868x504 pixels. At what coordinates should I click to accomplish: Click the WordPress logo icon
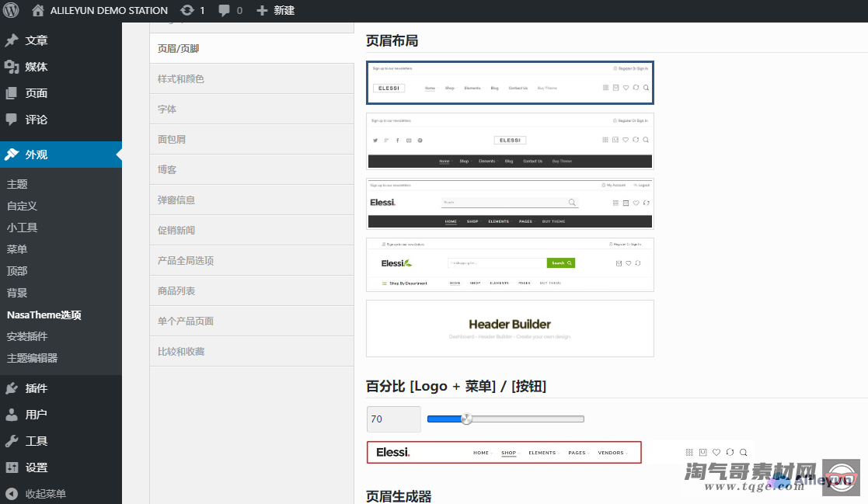11,11
